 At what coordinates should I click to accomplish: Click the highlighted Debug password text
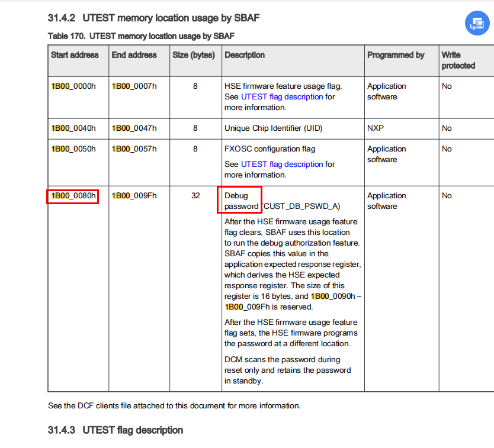tap(239, 201)
